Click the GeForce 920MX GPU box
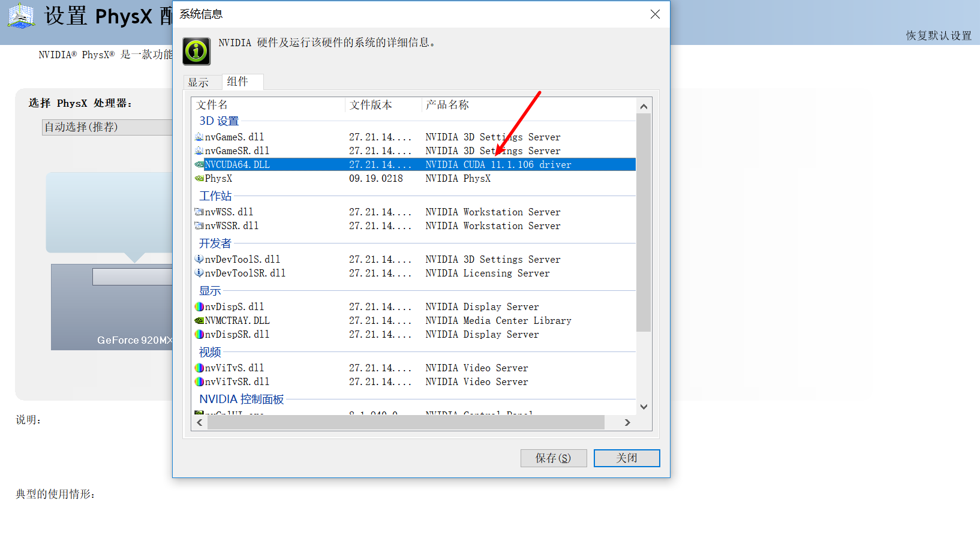980x547 pixels. (112, 307)
